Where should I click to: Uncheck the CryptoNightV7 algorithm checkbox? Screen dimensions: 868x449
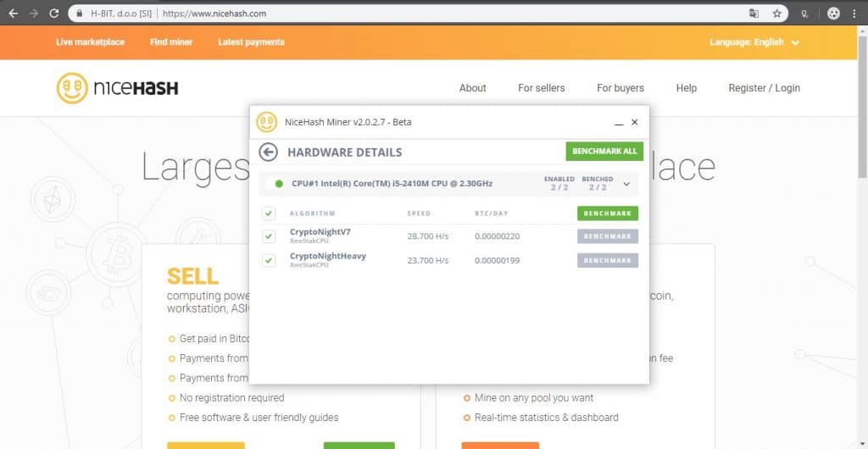point(269,236)
